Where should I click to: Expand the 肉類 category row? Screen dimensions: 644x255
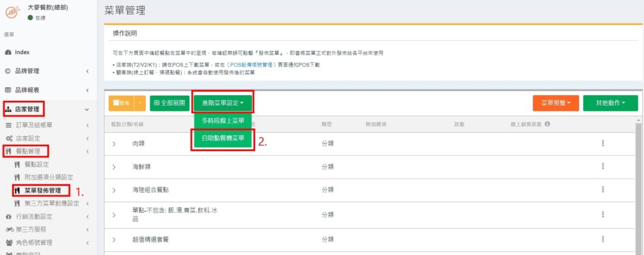pyautogui.click(x=114, y=144)
